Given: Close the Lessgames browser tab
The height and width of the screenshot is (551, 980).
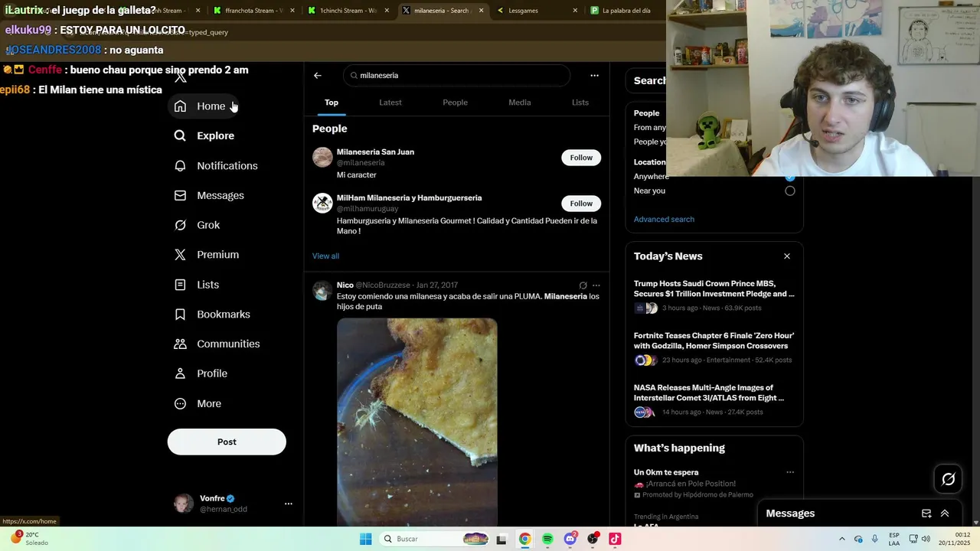Looking at the screenshot, I should 575,11.
